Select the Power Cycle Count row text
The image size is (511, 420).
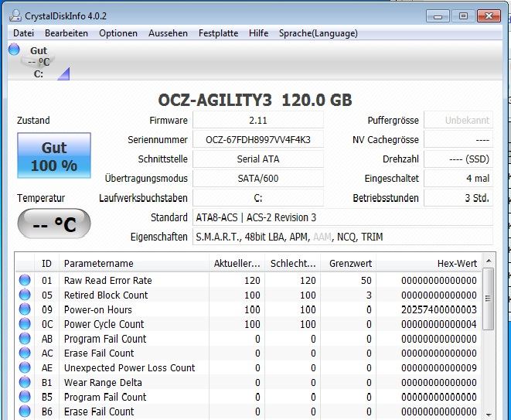104,324
